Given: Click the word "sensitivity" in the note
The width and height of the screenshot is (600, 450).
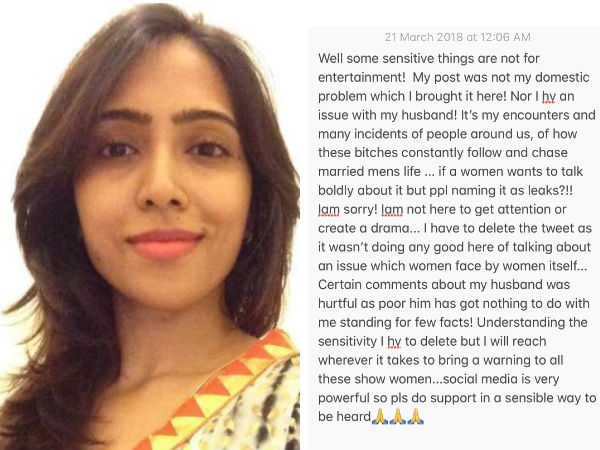Looking at the screenshot, I should 347,341.
